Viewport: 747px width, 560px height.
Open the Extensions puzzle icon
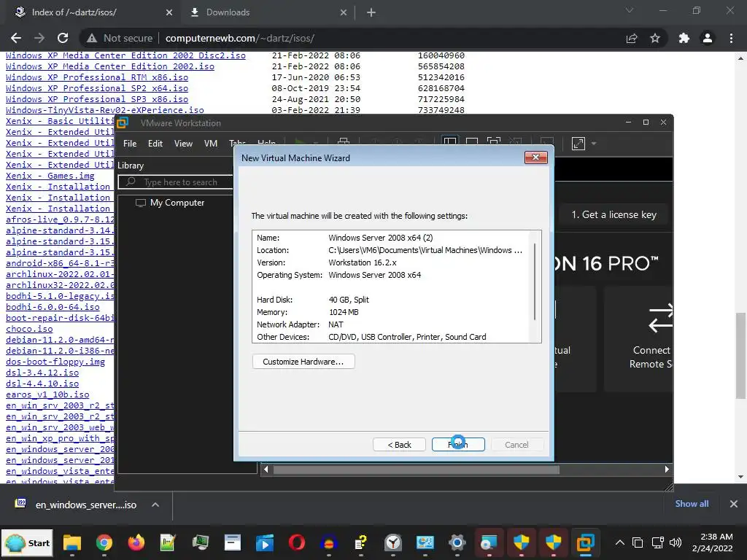tap(684, 38)
